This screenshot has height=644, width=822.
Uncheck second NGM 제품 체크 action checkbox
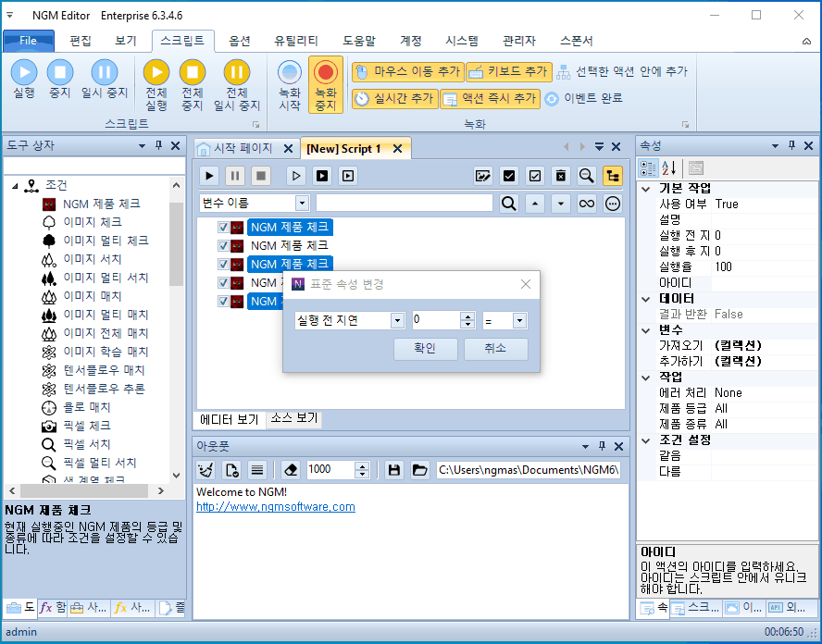click(x=223, y=246)
